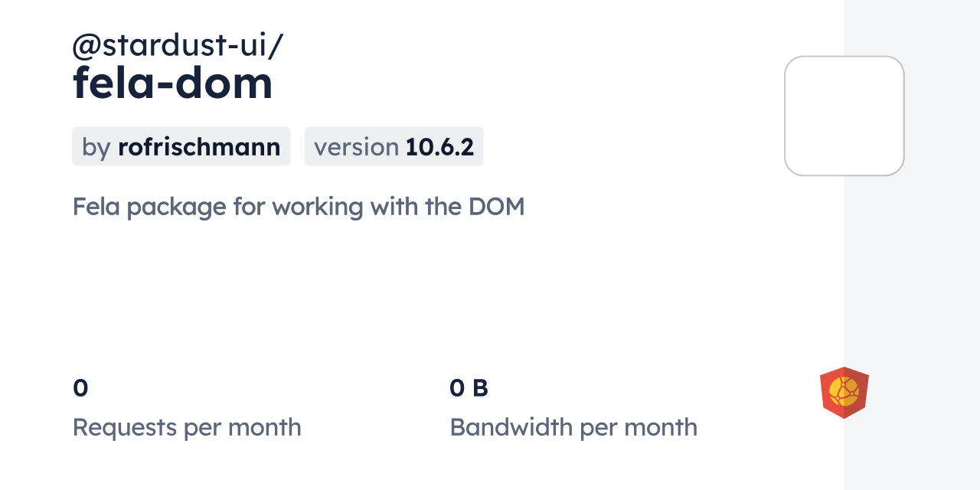Click the word "by" in author badge
The width and height of the screenshot is (980, 490).
(x=96, y=146)
